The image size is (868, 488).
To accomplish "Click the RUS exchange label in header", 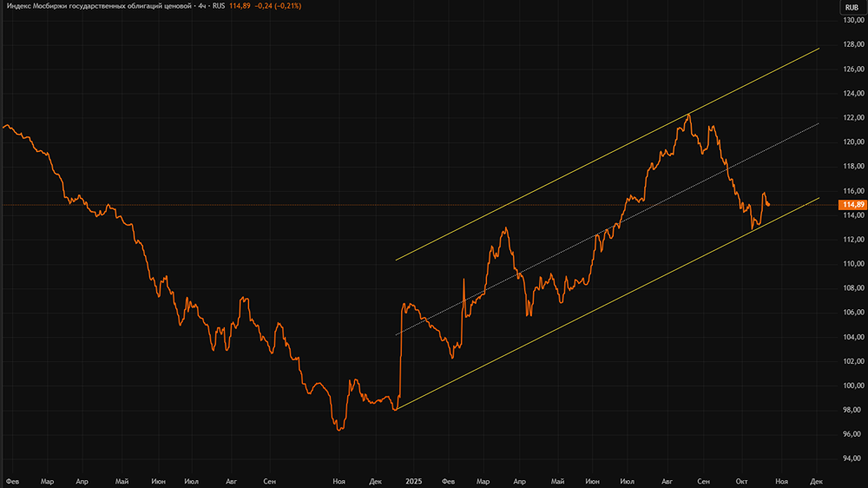I will [219, 6].
